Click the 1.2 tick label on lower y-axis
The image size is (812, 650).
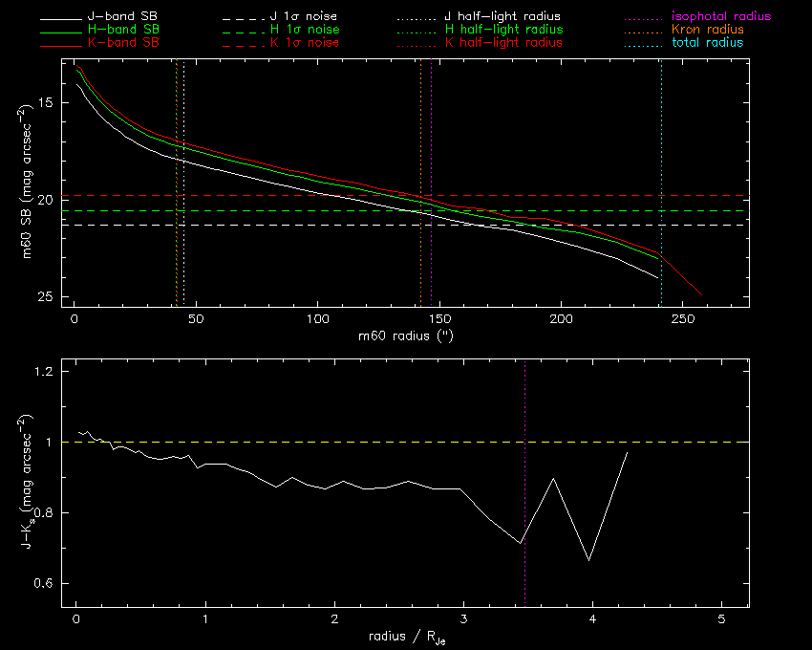pos(59,372)
